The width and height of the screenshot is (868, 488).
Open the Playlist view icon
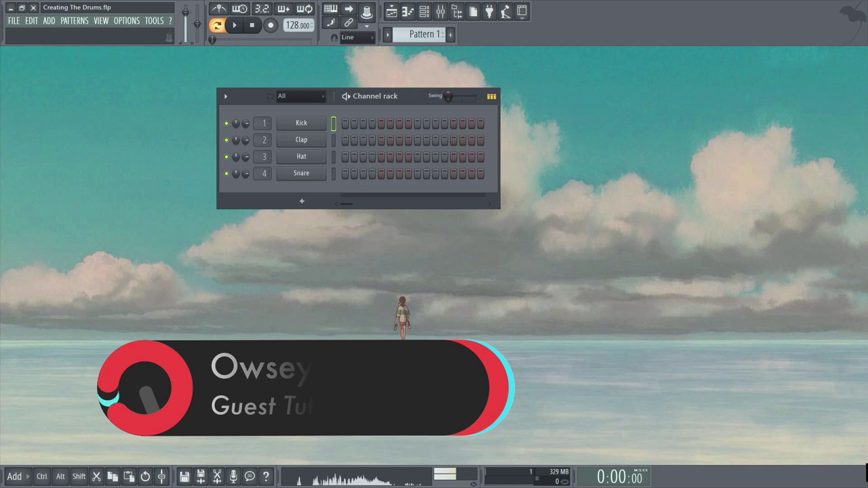click(391, 12)
